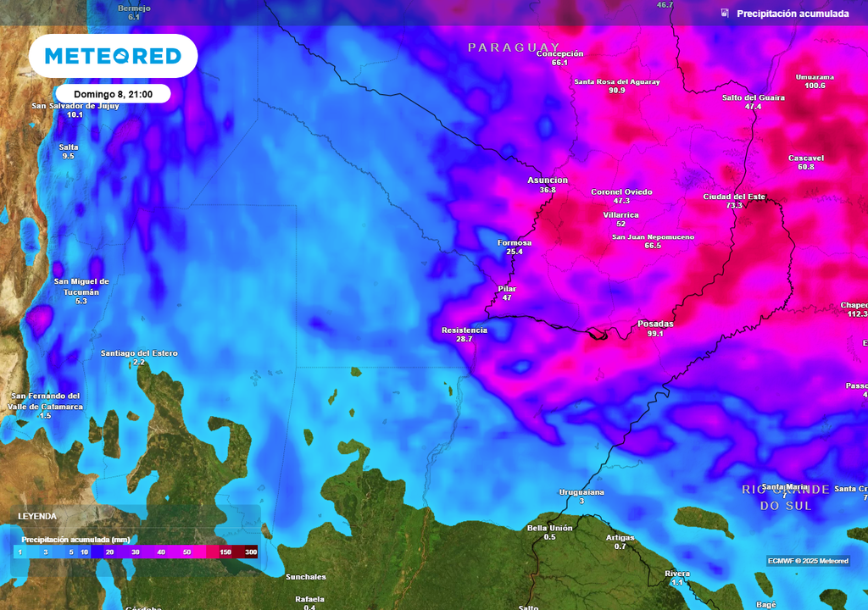Image resolution: width=868 pixels, height=610 pixels.
Task: Select the Domingo 8, 21:00 time badge
Action: click(x=112, y=93)
